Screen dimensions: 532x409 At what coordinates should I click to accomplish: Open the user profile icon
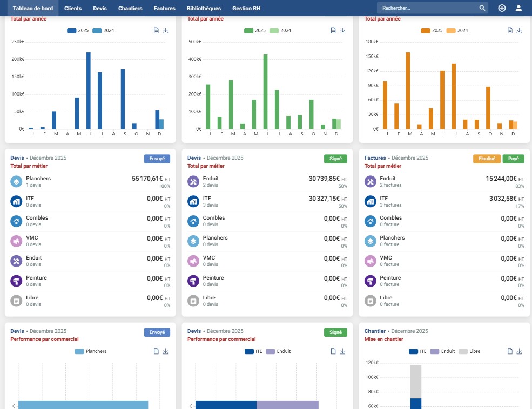518,8
